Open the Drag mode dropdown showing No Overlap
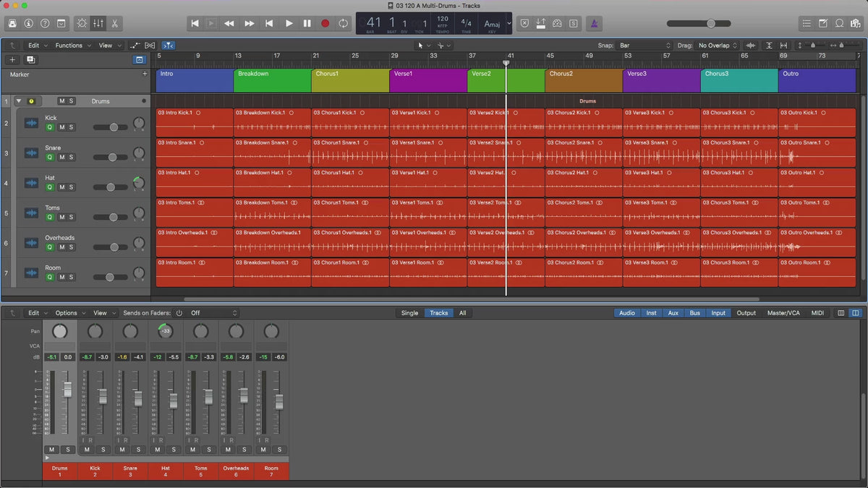Image resolution: width=868 pixels, height=488 pixels. pos(718,46)
